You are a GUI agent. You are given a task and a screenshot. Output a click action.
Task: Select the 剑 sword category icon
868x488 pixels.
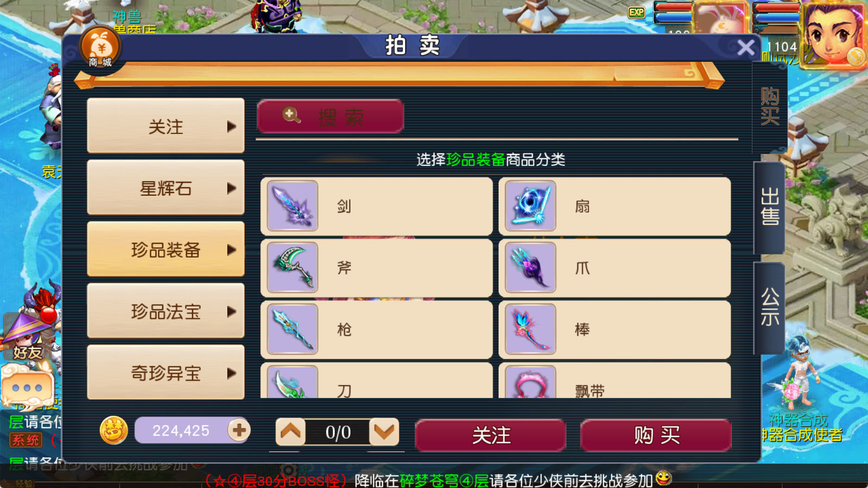tap(292, 206)
